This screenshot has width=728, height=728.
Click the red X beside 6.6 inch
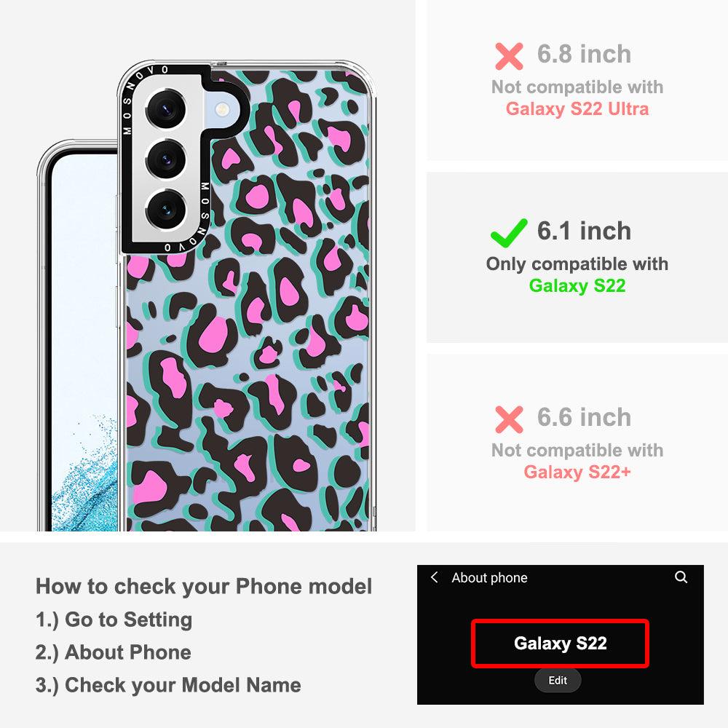[x=509, y=419]
